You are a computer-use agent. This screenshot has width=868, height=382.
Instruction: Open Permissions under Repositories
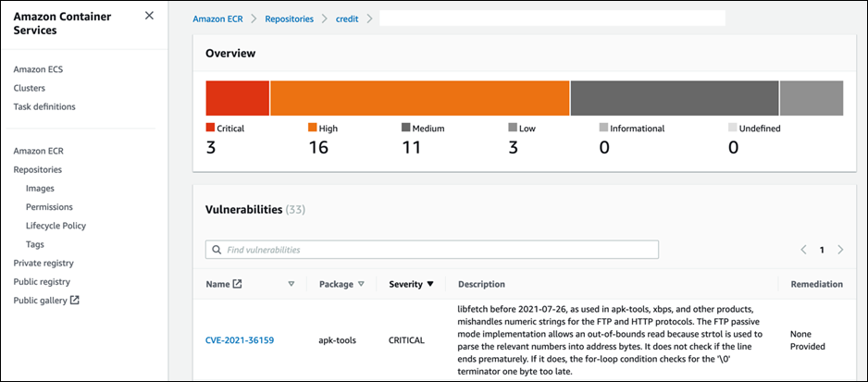[49, 206]
